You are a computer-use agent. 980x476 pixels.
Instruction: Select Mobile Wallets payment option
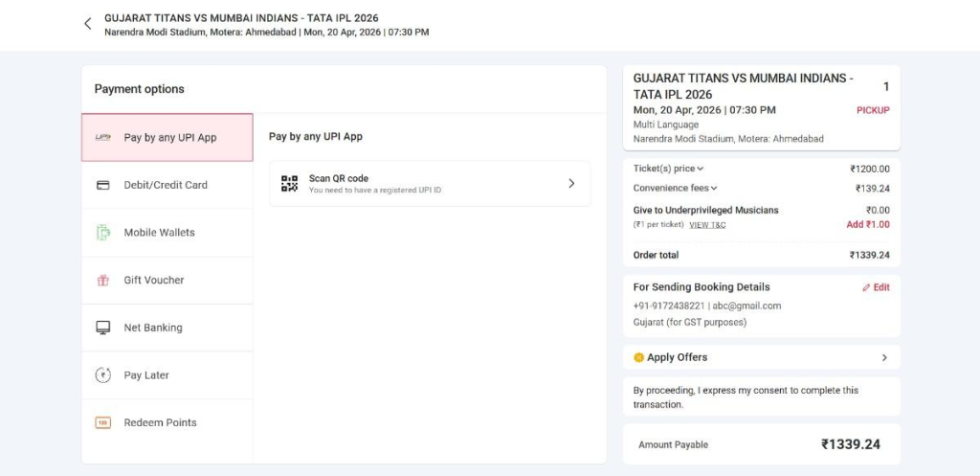click(159, 233)
